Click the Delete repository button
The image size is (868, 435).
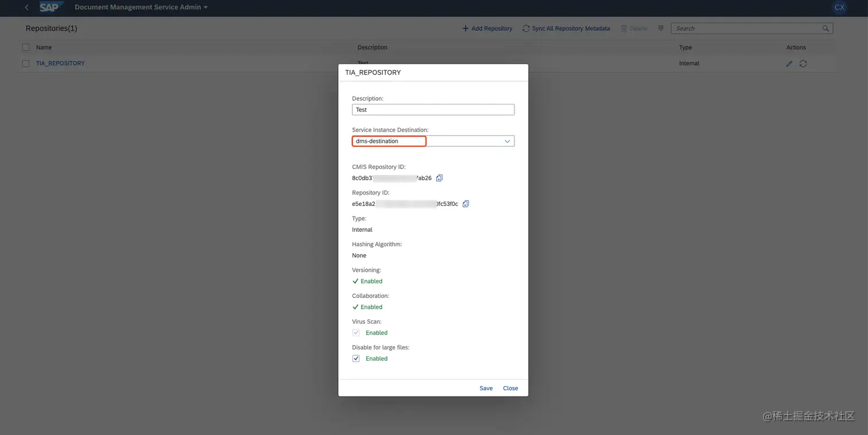(634, 28)
